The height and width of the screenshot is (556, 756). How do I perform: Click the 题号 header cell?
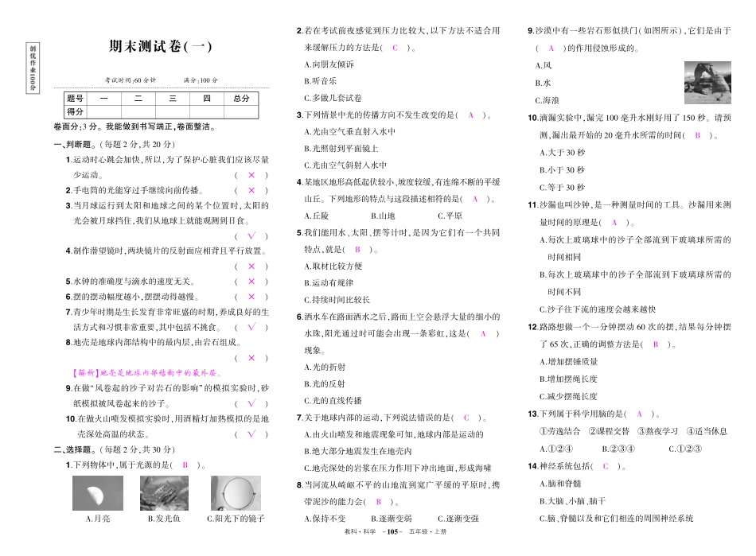tap(75, 99)
